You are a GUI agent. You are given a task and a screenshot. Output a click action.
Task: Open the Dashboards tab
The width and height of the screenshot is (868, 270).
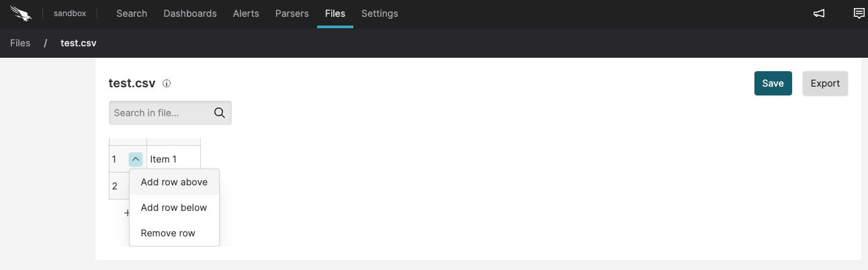click(x=190, y=13)
